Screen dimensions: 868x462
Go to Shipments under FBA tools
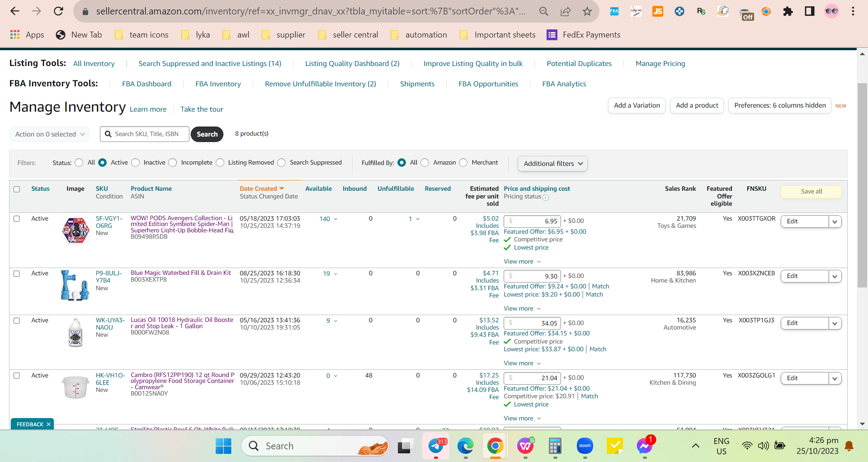tap(417, 84)
